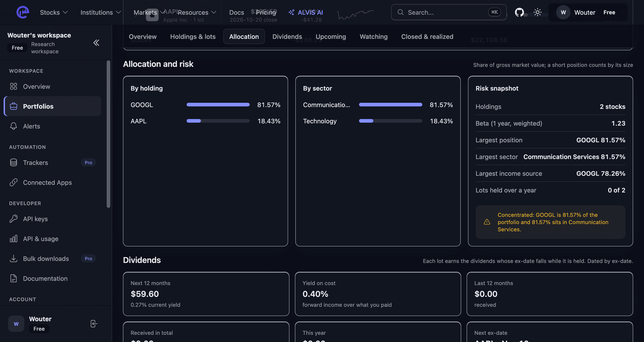Click the Trackers database icon
The height and width of the screenshot is (342, 644).
coord(14,162)
